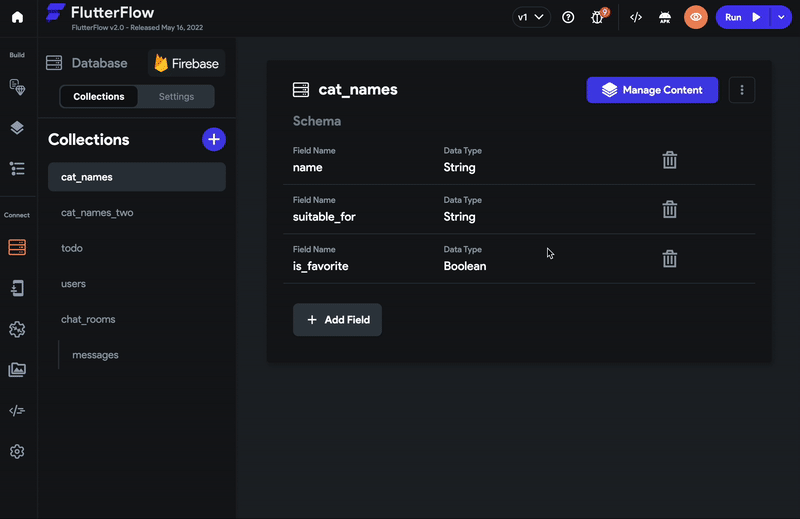
Task: Open project settings gear icon
Action: 17,451
